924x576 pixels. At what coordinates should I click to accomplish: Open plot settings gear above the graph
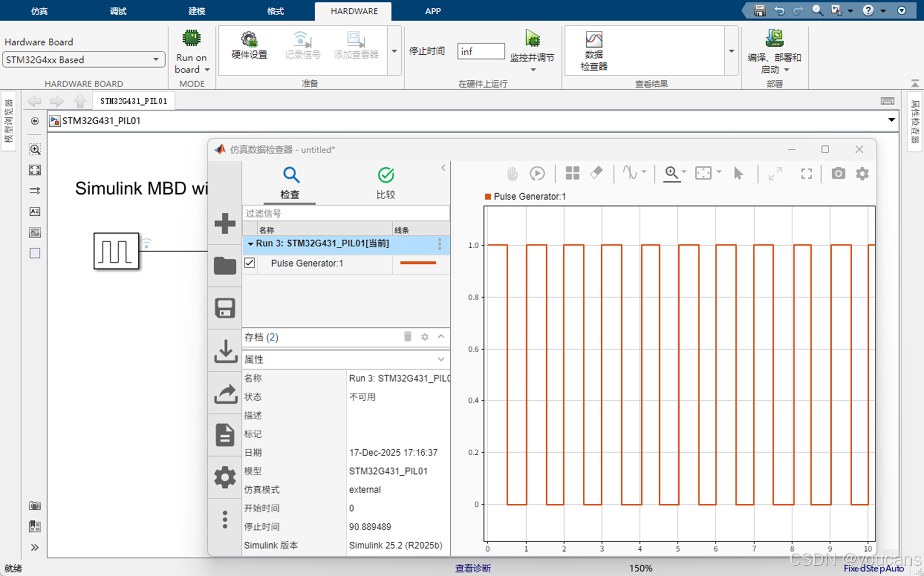point(863,174)
